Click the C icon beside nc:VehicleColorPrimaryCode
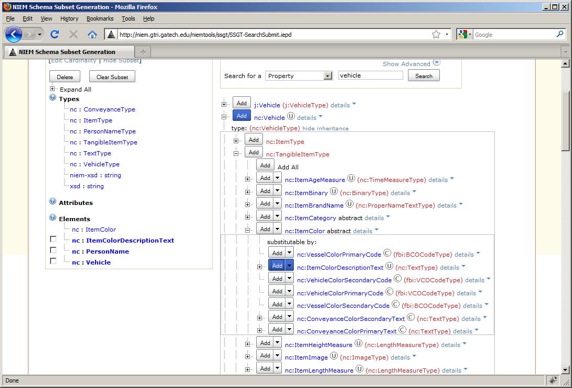The width and height of the screenshot is (572, 388). pyautogui.click(x=389, y=292)
